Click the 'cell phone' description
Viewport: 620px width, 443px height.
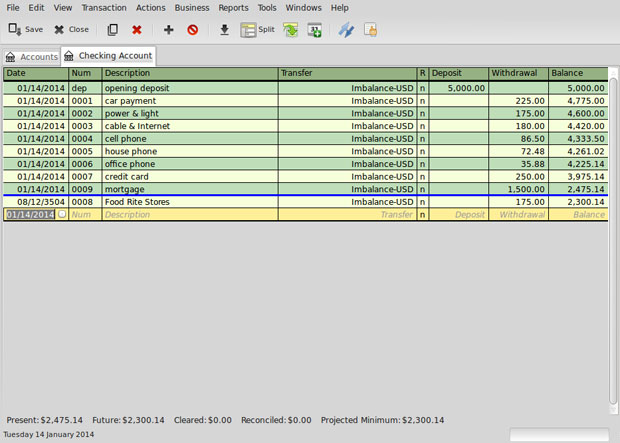tap(125, 139)
